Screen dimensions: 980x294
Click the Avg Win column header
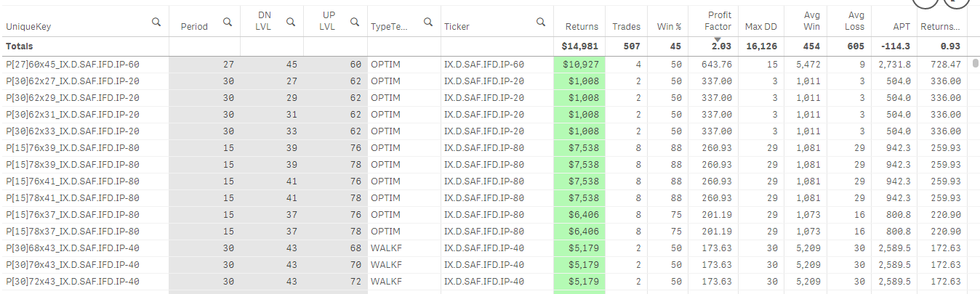811,21
